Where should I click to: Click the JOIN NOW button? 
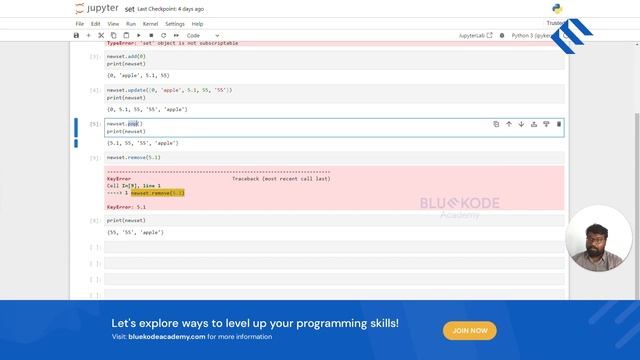[x=470, y=331]
